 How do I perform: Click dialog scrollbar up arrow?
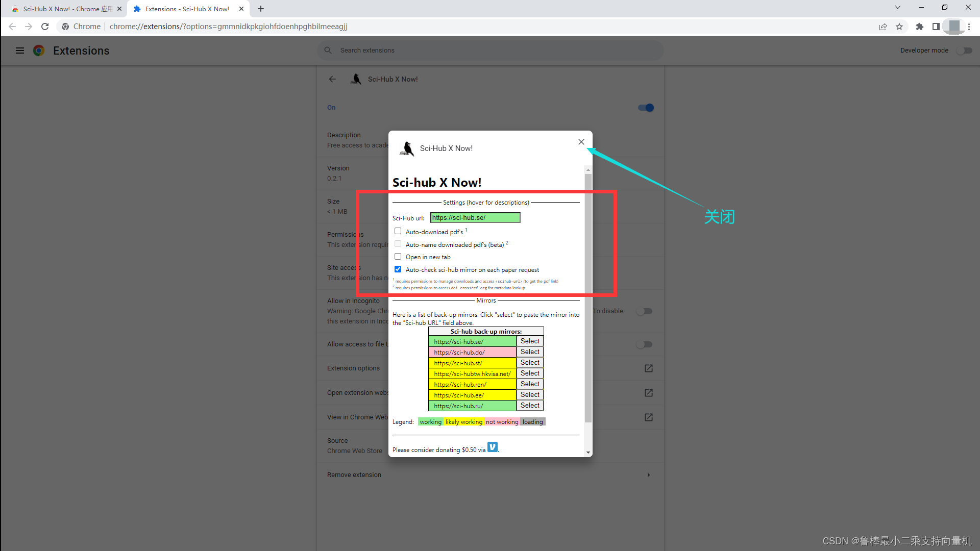coord(588,169)
